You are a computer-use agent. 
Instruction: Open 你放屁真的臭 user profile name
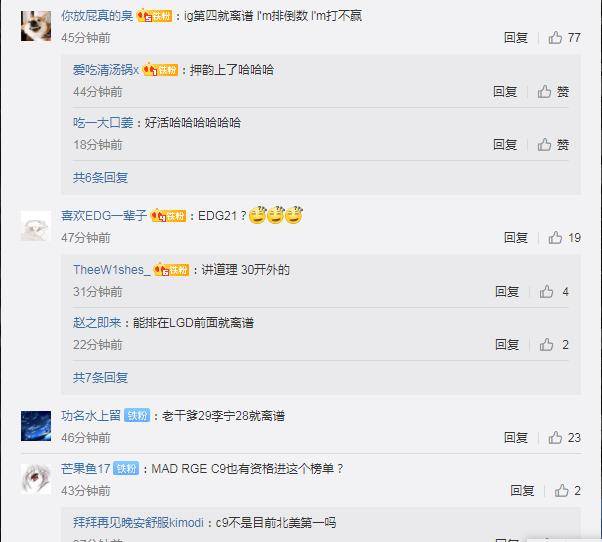97,16
